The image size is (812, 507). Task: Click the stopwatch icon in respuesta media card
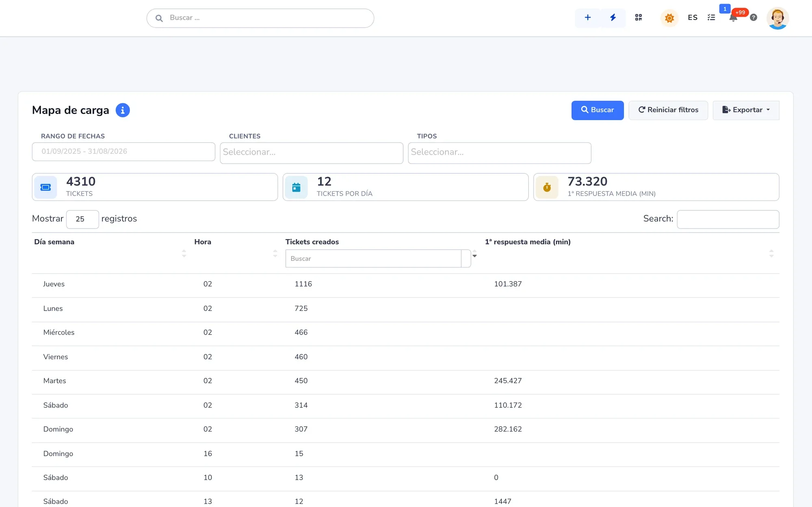pos(547,188)
